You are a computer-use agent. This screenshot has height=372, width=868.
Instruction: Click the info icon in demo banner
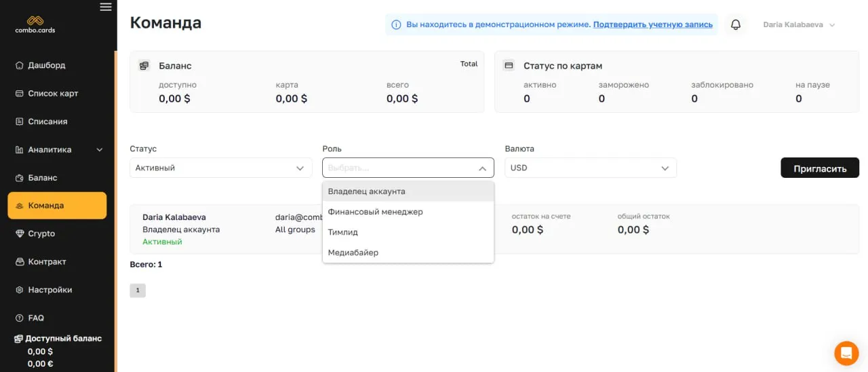click(396, 24)
